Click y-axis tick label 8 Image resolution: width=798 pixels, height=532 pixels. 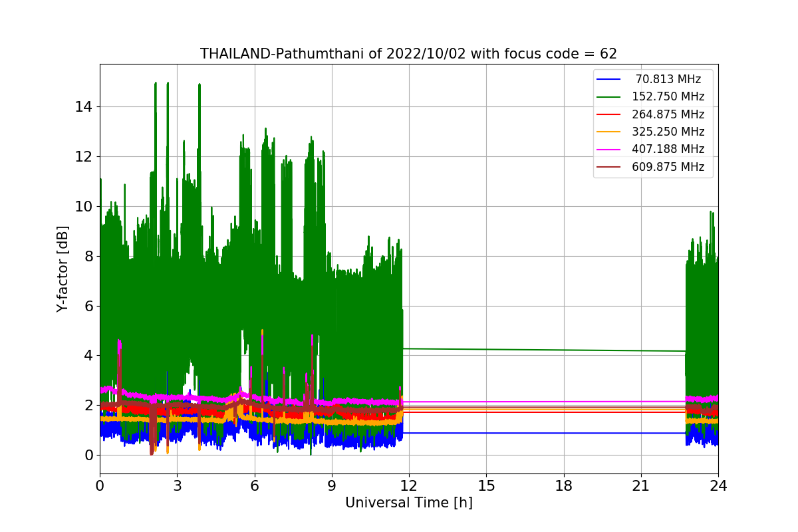tap(88, 256)
